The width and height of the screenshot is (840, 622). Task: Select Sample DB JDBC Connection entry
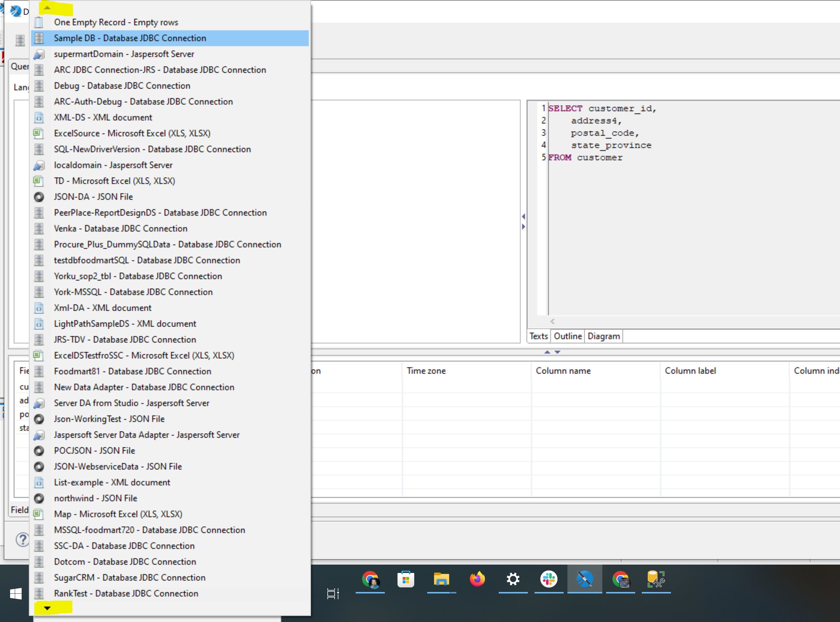point(170,38)
